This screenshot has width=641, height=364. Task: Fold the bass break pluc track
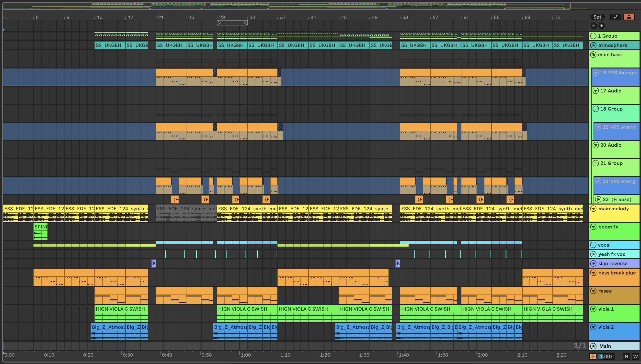[593, 273]
